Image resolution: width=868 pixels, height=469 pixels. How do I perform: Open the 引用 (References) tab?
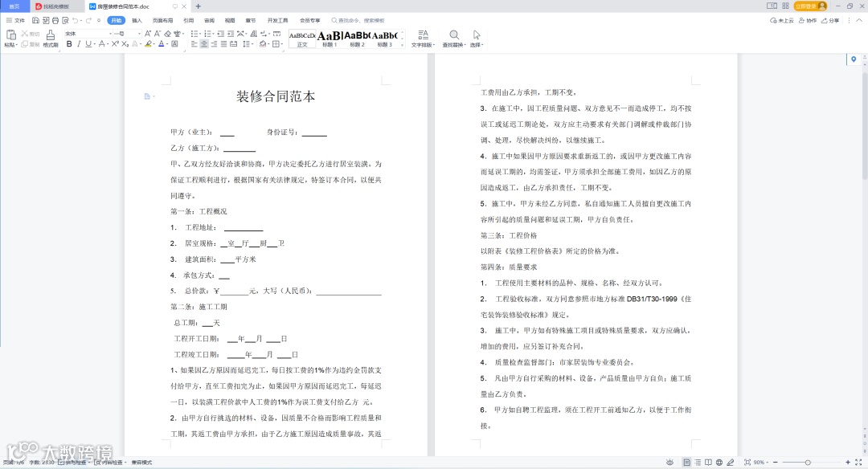pos(189,20)
